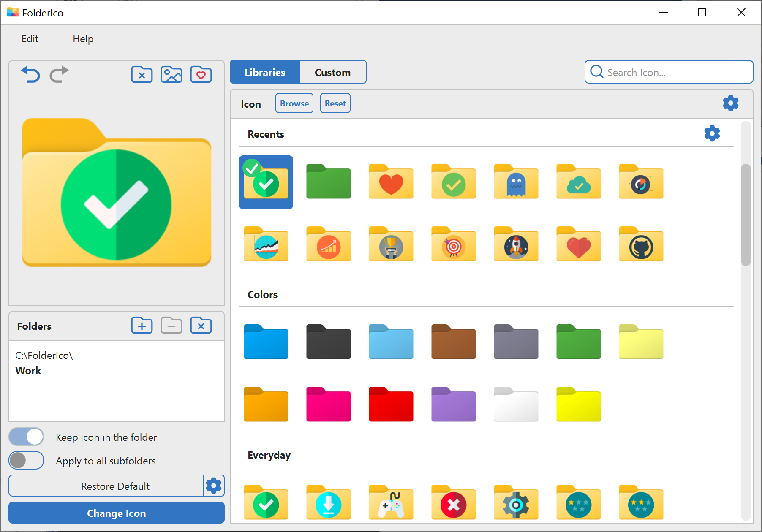Enable Apply to all subfolders
Viewport: 762px width, 532px height.
coord(26,460)
